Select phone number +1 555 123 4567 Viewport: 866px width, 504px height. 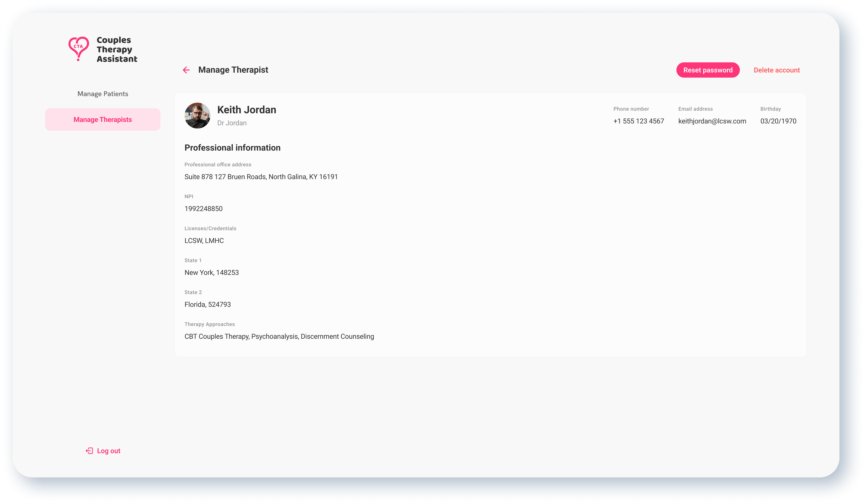coord(639,121)
